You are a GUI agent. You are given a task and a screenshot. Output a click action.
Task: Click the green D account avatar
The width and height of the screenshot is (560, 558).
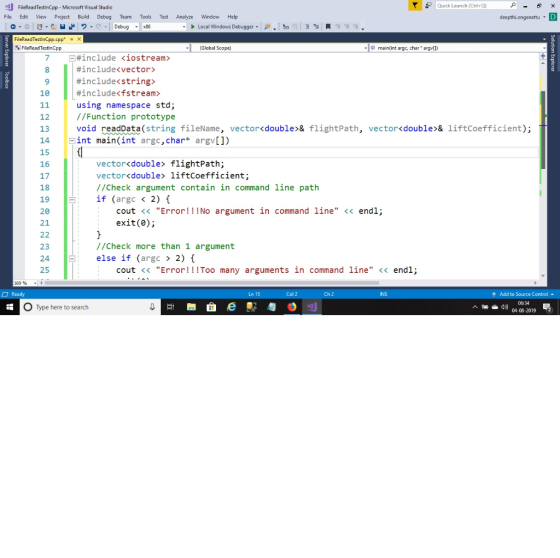pos(553,17)
